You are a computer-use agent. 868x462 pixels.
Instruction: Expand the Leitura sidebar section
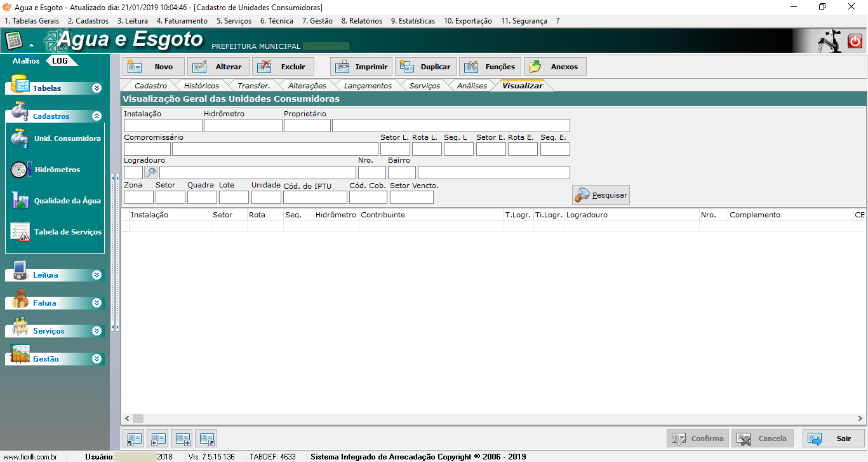pos(97,275)
